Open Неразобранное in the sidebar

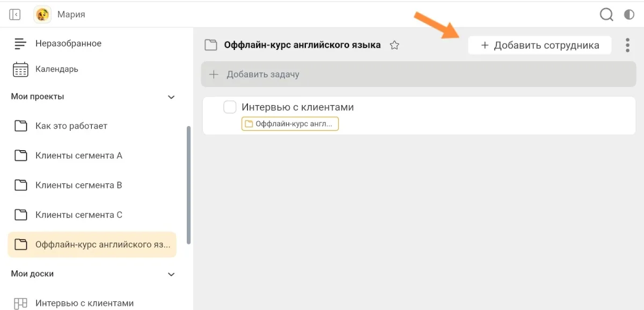[68, 43]
